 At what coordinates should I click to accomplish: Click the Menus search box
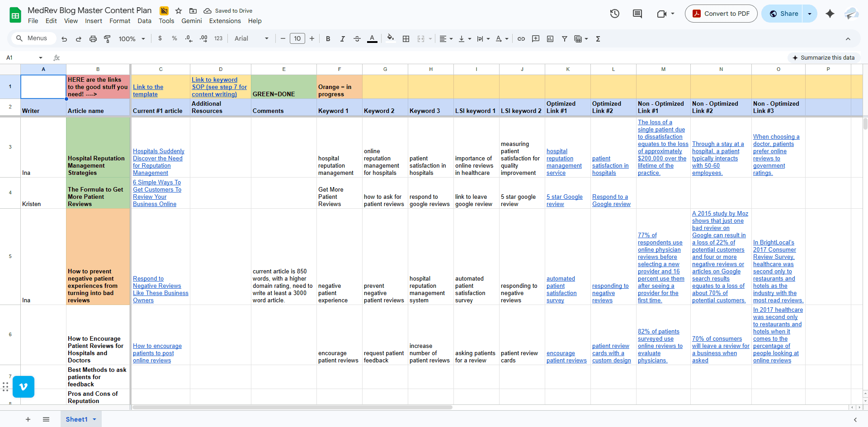[x=33, y=38]
